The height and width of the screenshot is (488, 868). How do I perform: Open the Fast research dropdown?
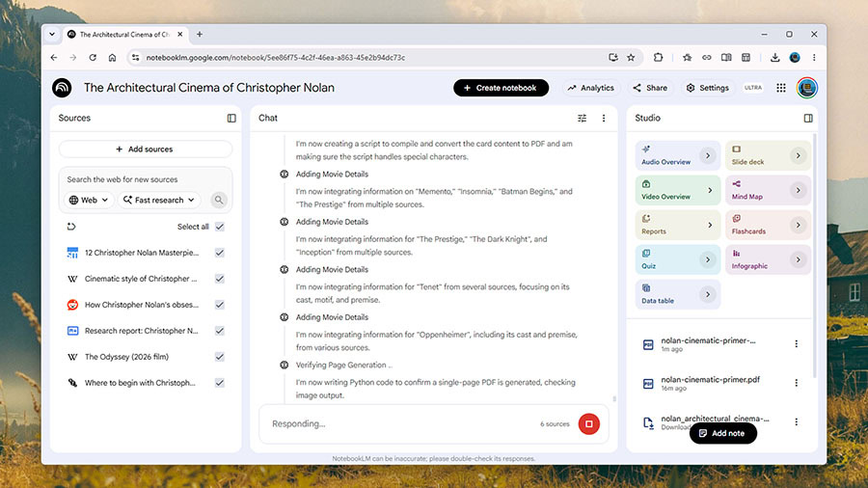pos(159,200)
